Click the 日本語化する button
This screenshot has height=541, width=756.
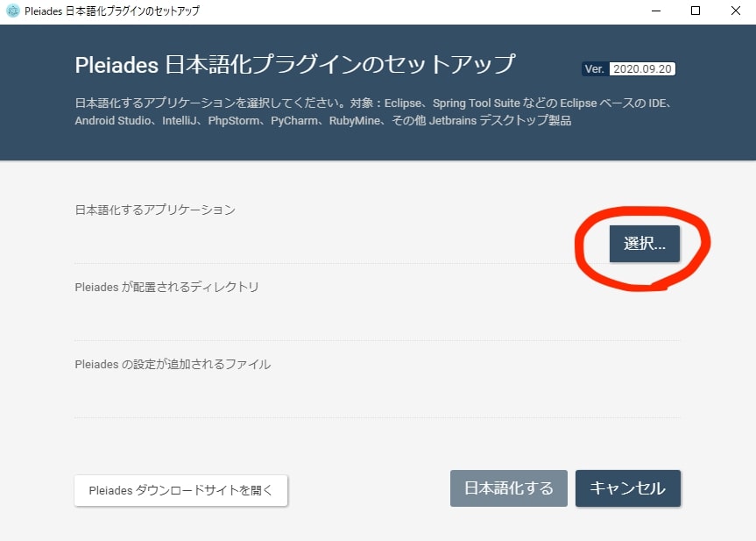click(509, 488)
